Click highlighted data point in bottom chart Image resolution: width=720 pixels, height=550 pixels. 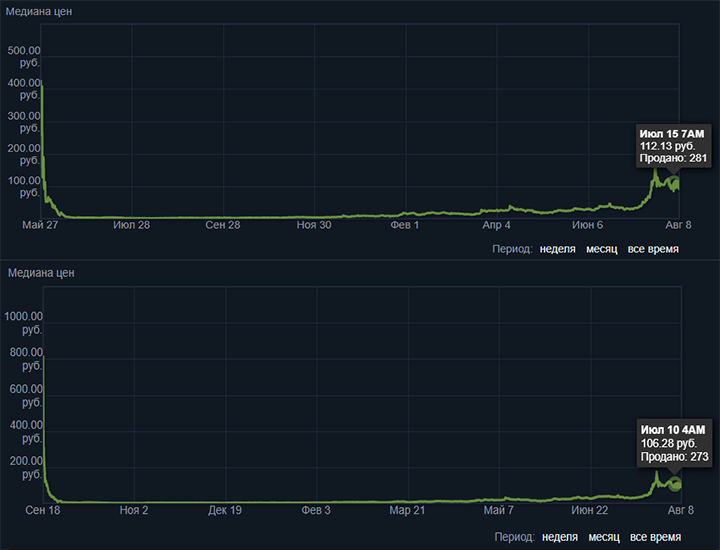pyautogui.click(x=675, y=484)
